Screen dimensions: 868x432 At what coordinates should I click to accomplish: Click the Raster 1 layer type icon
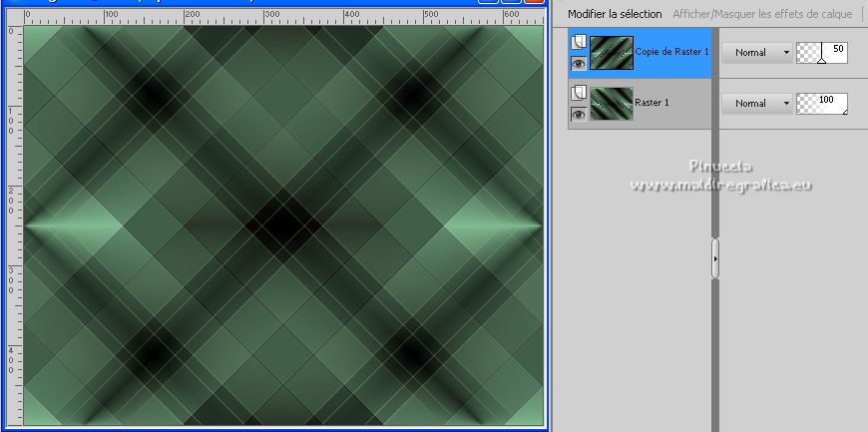point(579,93)
